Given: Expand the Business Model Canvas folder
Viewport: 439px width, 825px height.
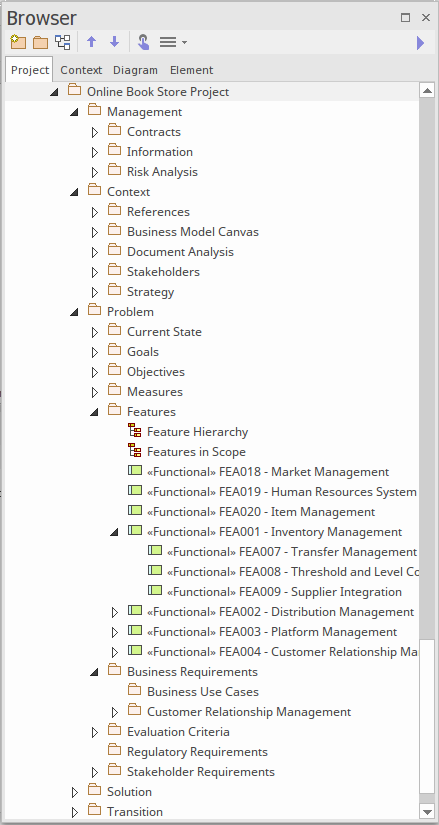Looking at the screenshot, I should tap(95, 232).
